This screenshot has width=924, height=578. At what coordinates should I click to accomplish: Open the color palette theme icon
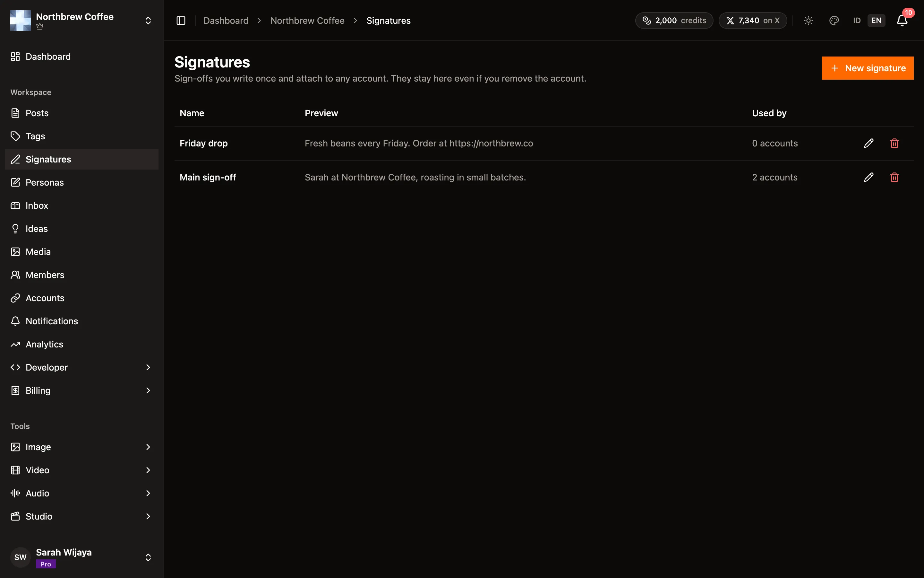[x=834, y=21]
